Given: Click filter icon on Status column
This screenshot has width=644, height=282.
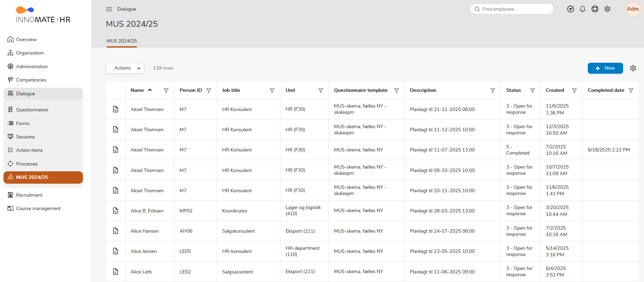Looking at the screenshot, I should (x=533, y=90).
